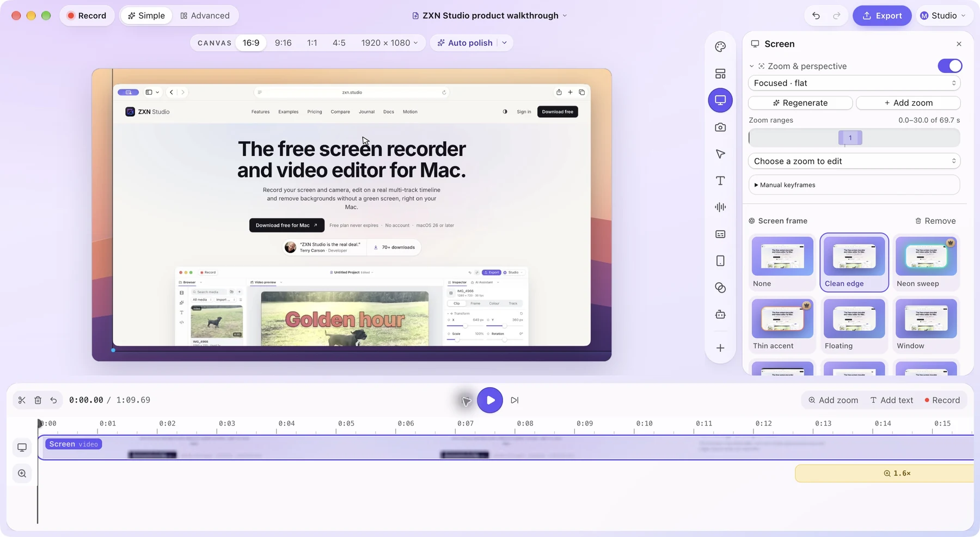
Task: Select the 16:9 canvas ratio
Action: pos(251,43)
